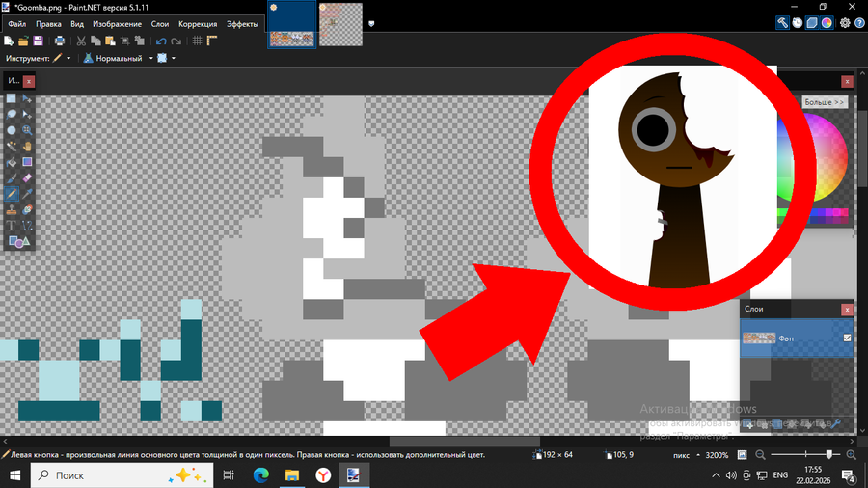Viewport: 868px width, 488px height.
Task: Open the Paint.NET help button
Action: (859, 23)
